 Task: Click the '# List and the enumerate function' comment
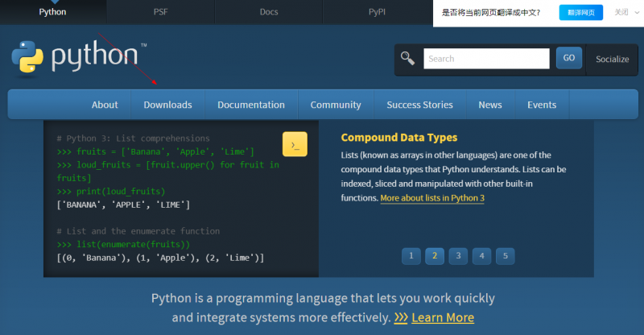click(138, 231)
